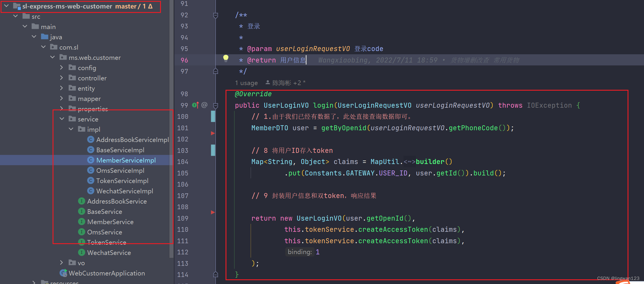Click the red gutter marker at line 108
This screenshot has height=284, width=644.
click(213, 212)
